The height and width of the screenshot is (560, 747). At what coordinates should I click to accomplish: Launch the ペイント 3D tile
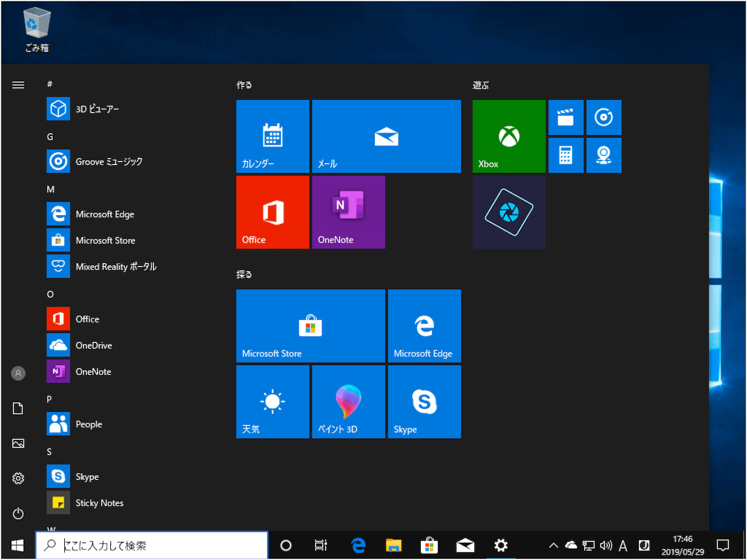[348, 401]
